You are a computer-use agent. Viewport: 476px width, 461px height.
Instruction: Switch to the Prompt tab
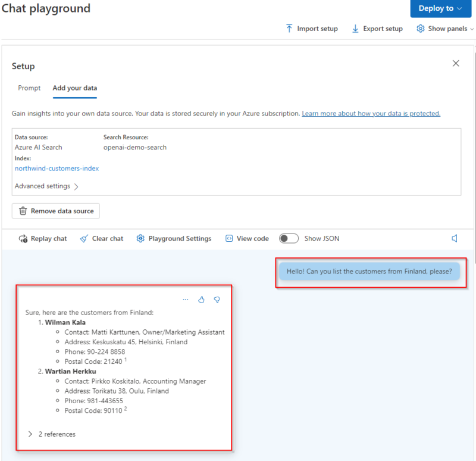click(29, 88)
